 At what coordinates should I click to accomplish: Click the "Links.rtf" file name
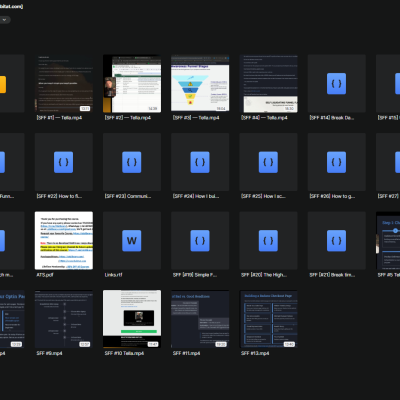113,275
